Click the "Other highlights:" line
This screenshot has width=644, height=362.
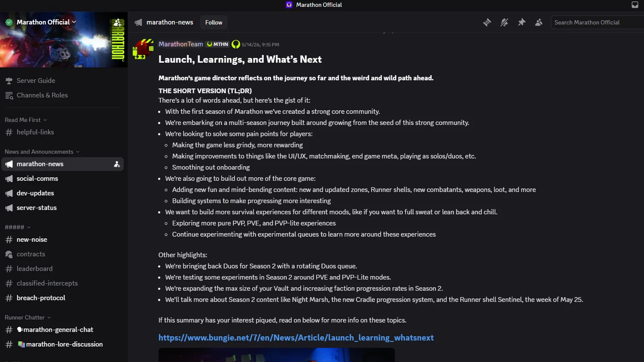(x=183, y=255)
